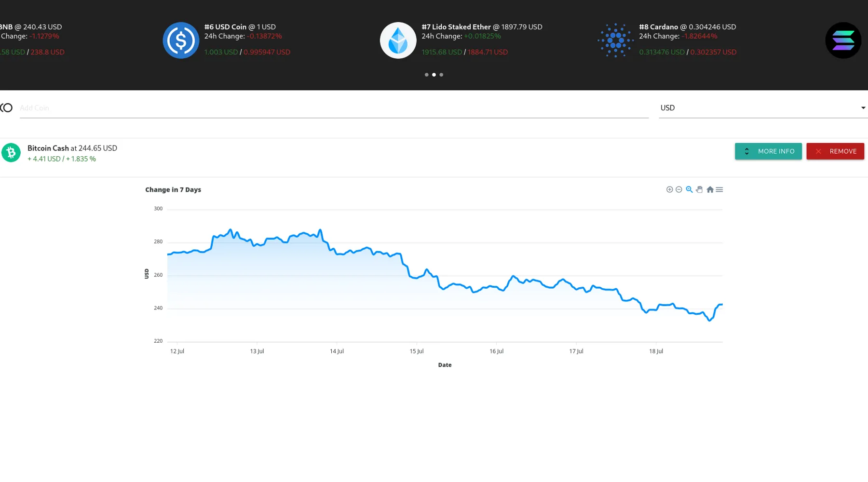The width and height of the screenshot is (868, 482).
Task: Click the 0.302357 USD low for Cardano
Action: [713, 52]
